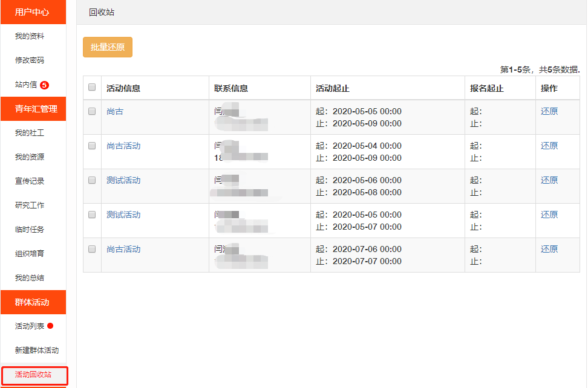Open 我的社工 in sidebar
588x388 pixels.
point(30,133)
